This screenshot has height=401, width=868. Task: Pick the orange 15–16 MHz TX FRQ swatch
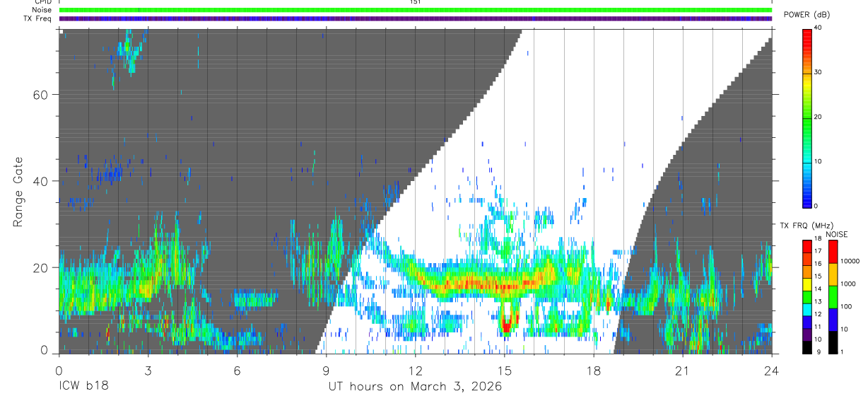pyautogui.click(x=807, y=272)
